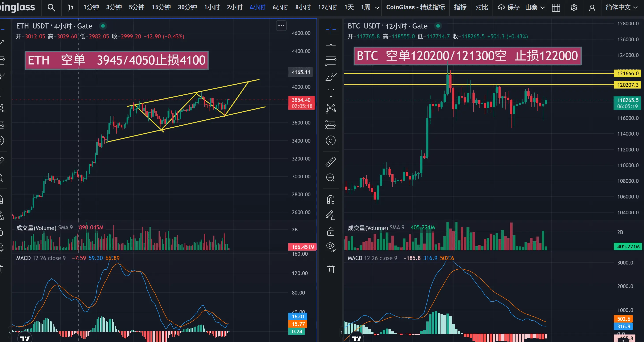Switch to the 1分钟 timeframe
This screenshot has height=342, width=644.
(91, 7)
